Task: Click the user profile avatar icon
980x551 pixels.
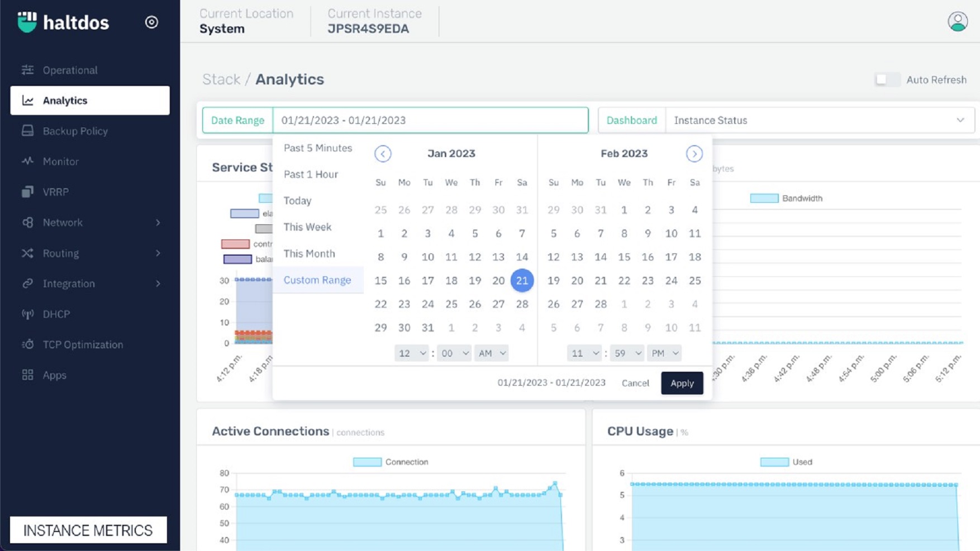Action: tap(957, 22)
